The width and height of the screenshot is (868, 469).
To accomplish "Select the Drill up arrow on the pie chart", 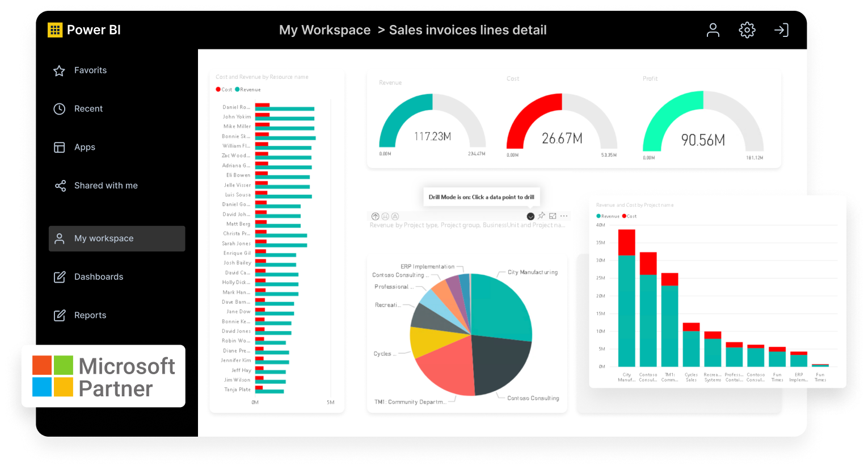I will [375, 216].
